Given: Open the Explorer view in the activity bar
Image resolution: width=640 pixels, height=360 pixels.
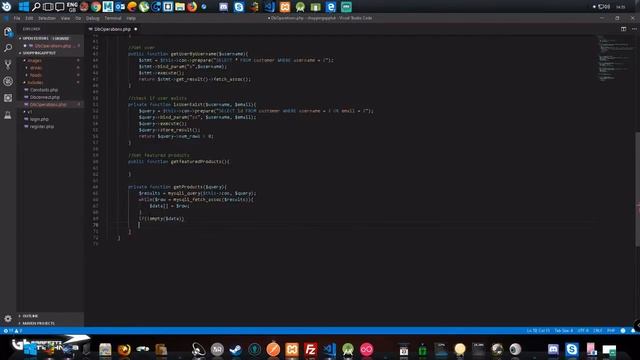Looking at the screenshot, I should [x=8, y=31].
